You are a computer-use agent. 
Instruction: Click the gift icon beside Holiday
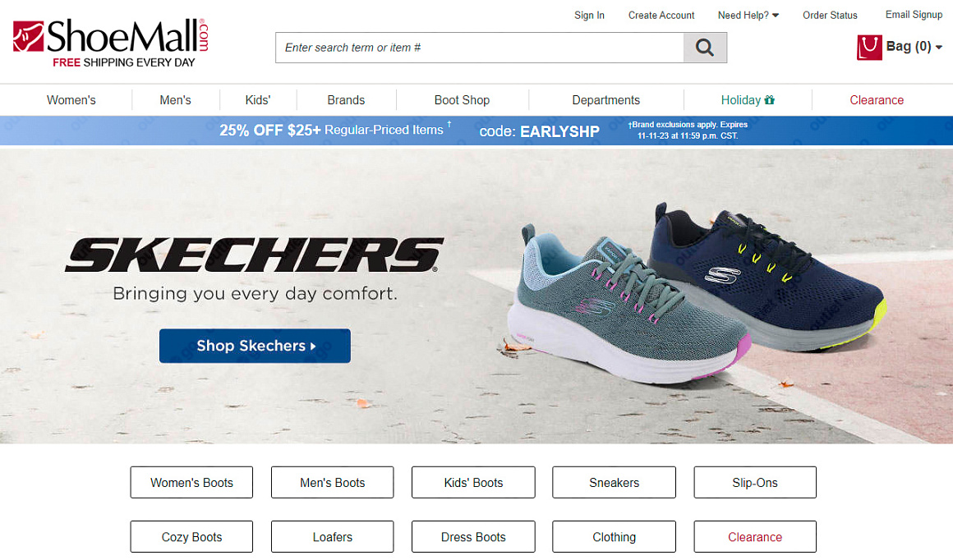pos(770,100)
